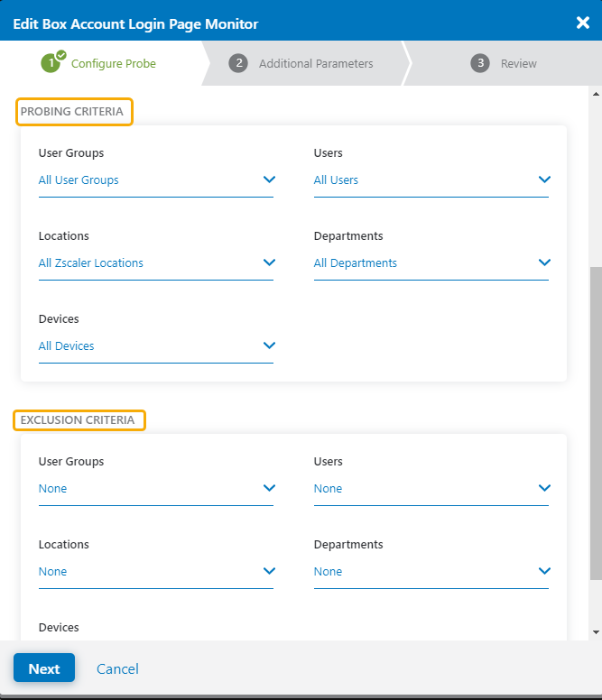
Task: Click the scrollbar up arrow
Action: click(x=595, y=94)
